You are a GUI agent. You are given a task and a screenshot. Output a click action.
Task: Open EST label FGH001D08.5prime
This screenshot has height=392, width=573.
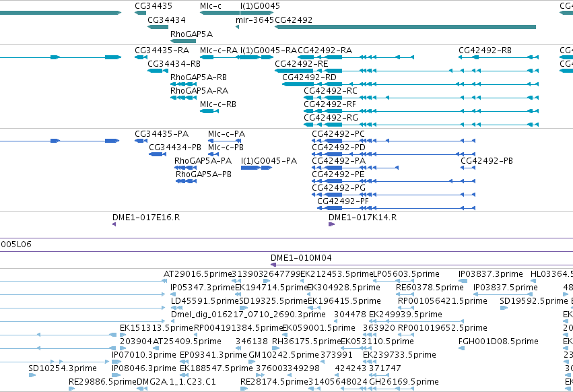(498, 341)
